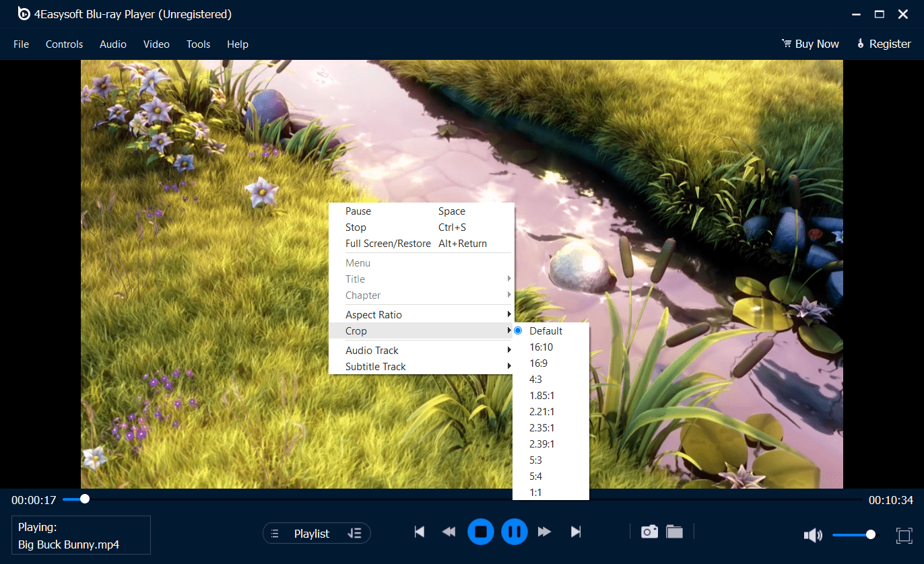Choose 2.39:1 crop ratio
Viewport: 924px width, 564px height.
(x=551, y=444)
